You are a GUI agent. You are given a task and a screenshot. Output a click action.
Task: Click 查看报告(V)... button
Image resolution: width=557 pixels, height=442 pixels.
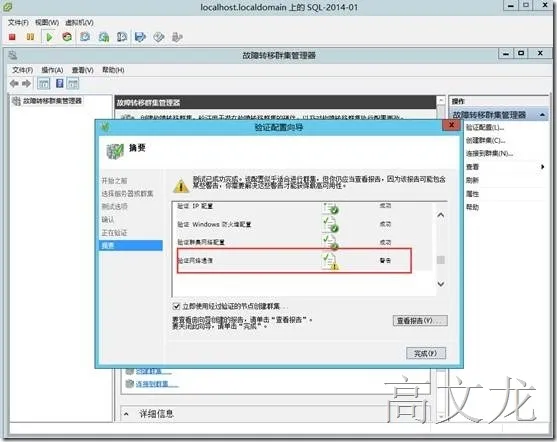point(420,321)
